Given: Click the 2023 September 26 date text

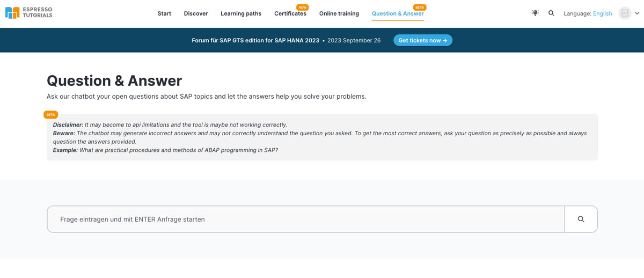Looking at the screenshot, I should [x=354, y=40].
